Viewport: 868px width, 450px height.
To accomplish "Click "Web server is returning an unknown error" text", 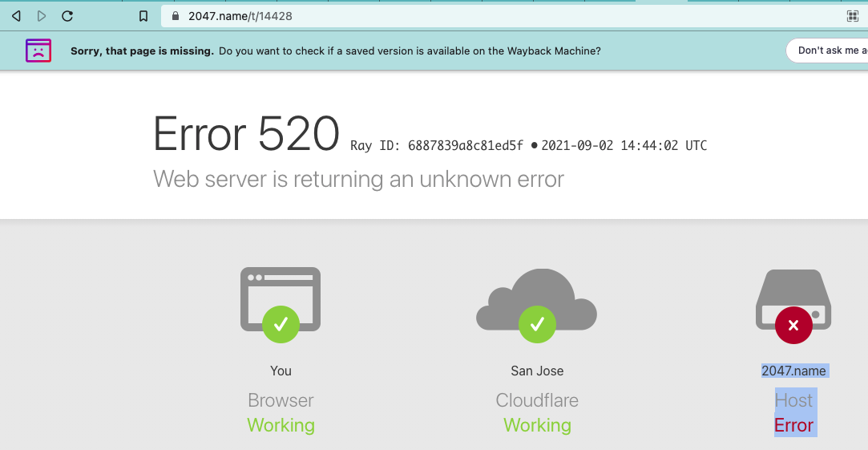I will [x=359, y=179].
